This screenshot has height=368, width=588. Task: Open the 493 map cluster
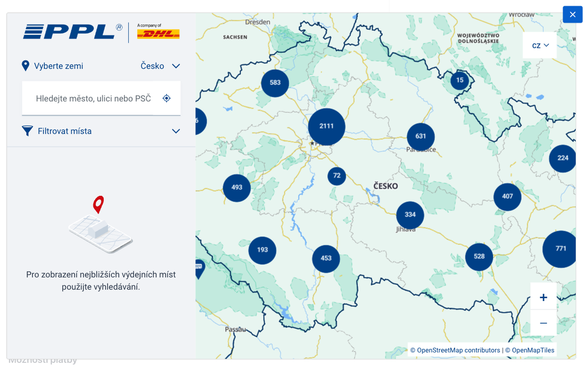(237, 188)
